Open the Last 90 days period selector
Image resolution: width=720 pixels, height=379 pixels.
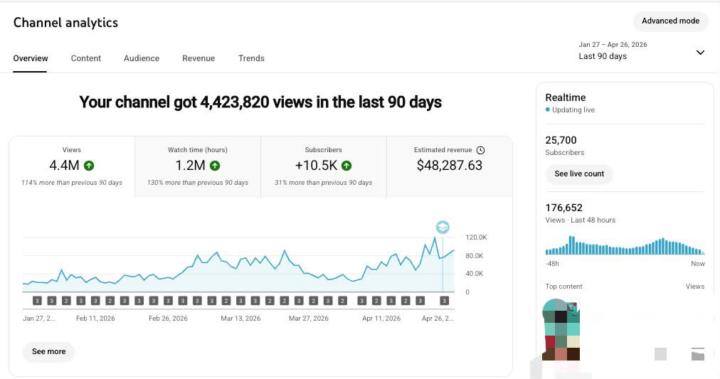coord(642,51)
